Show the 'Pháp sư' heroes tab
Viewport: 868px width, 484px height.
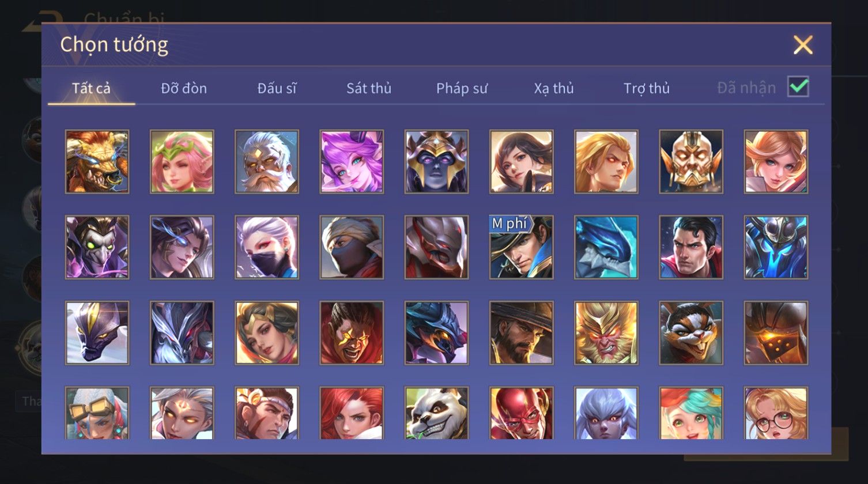(x=462, y=88)
